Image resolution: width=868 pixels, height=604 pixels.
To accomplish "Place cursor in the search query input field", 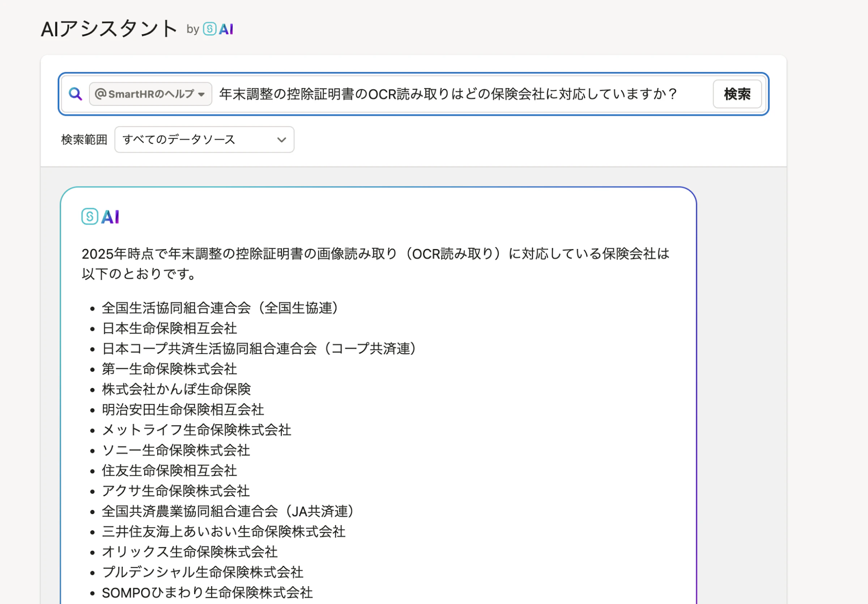I will (x=454, y=94).
